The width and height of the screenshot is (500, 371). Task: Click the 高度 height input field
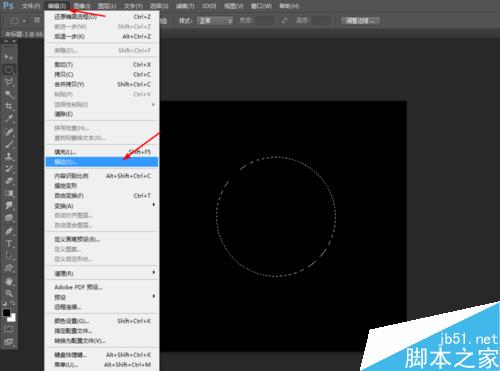click(x=321, y=21)
